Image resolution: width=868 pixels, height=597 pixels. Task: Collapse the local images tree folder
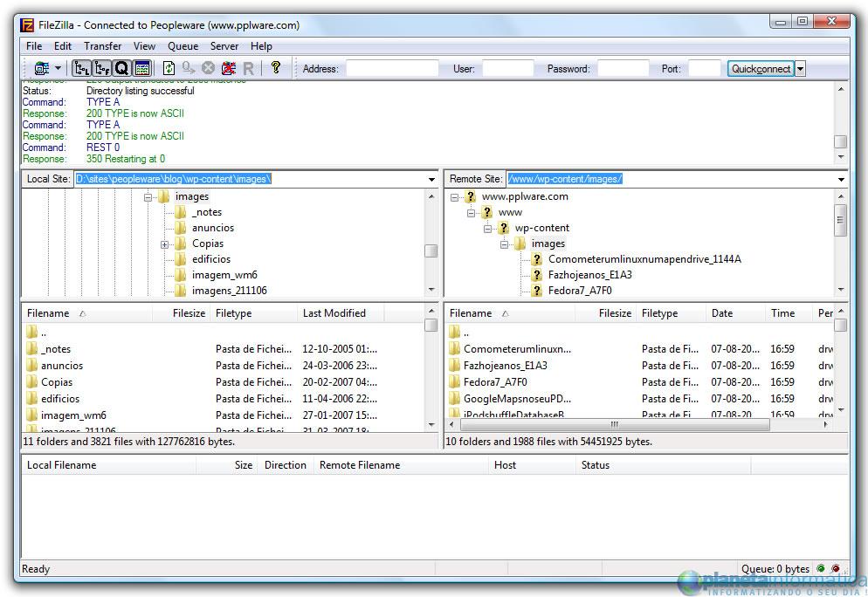[148, 197]
